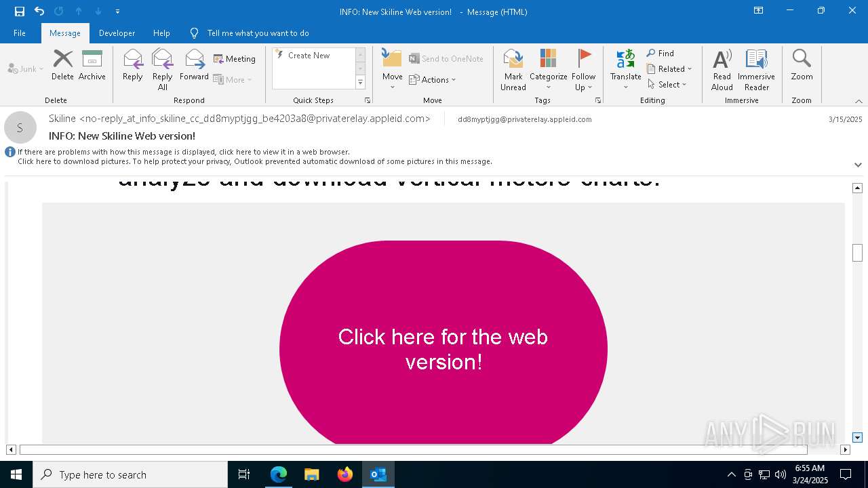Open the More respond options dropdown
This screenshot has width=868, height=488.
pyautogui.click(x=233, y=79)
